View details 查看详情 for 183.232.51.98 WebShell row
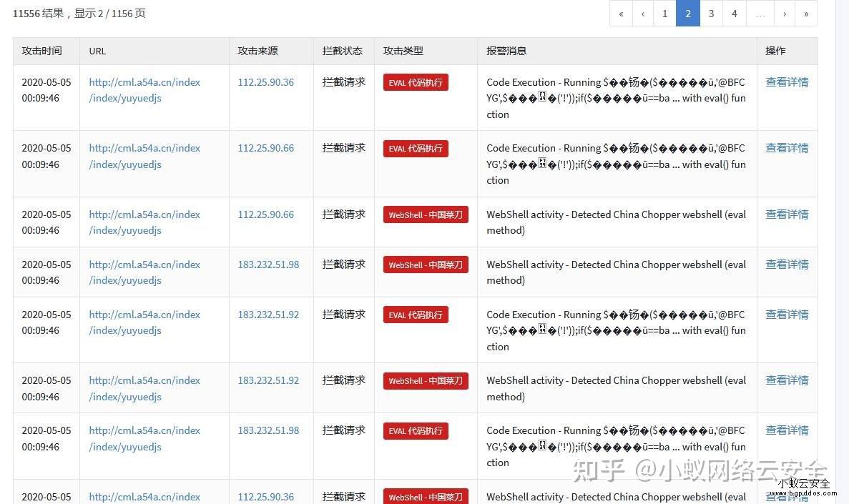This screenshot has width=849, height=504. click(x=787, y=265)
